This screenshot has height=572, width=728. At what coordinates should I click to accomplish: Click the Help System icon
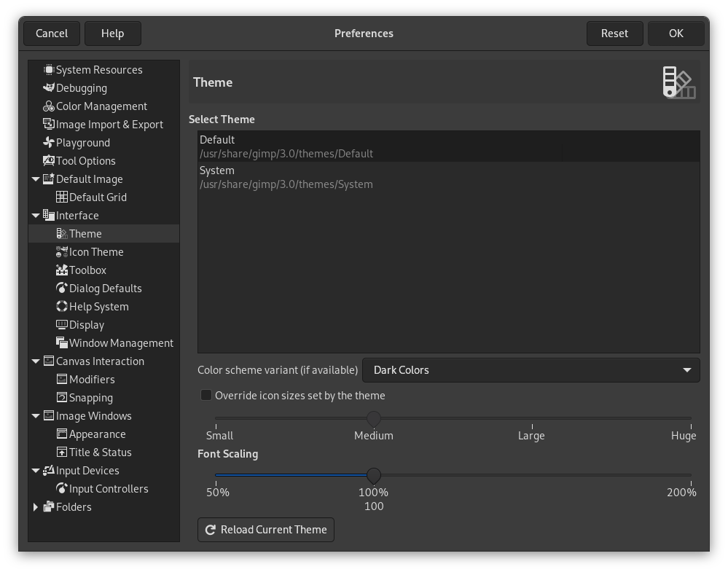click(63, 306)
